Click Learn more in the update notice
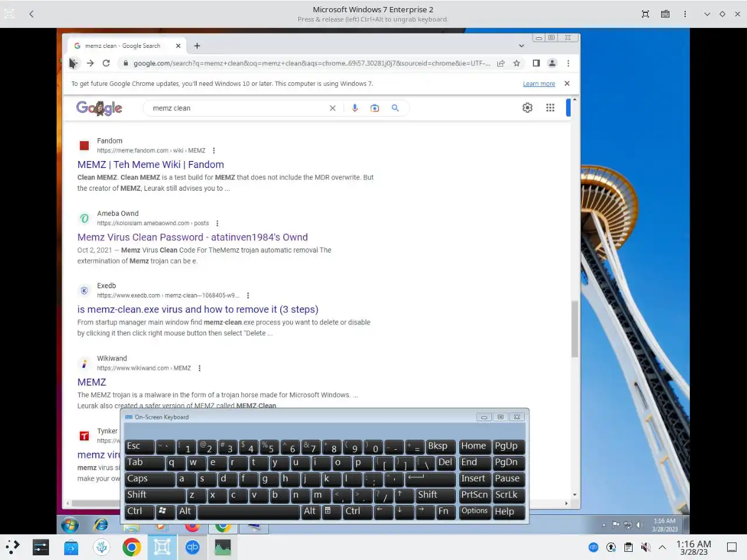The image size is (747, 560). [539, 83]
